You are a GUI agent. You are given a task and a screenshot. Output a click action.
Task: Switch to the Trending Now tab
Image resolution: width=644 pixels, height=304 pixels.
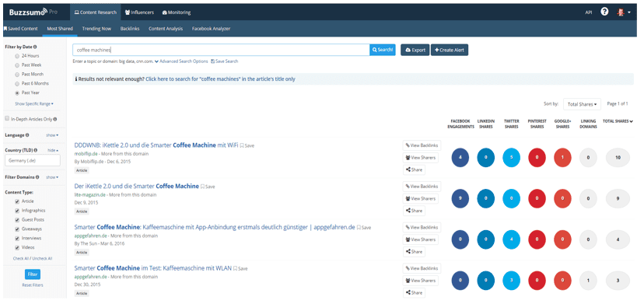point(96,29)
